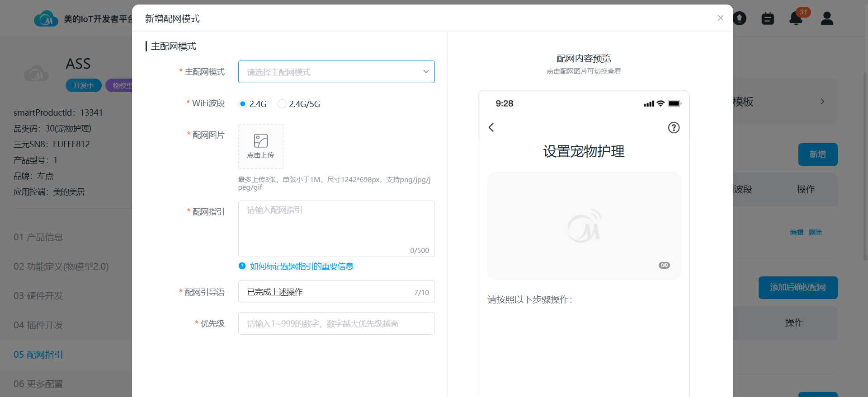The height and width of the screenshot is (397, 868).
Task: Open the user profile icon
Action: [x=826, y=19]
